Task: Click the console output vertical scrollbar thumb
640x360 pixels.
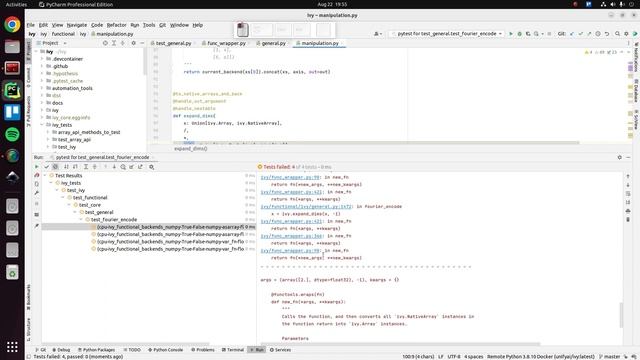Action: [621, 315]
